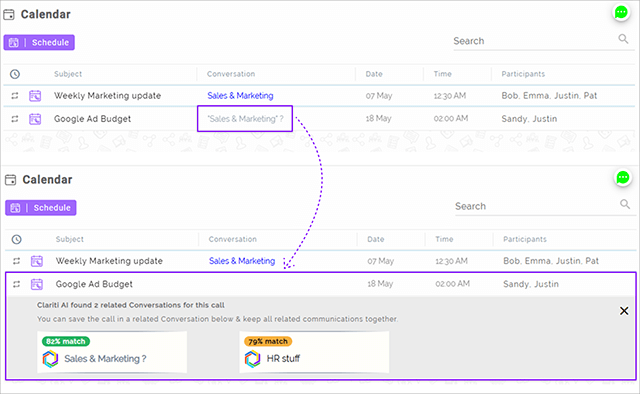Click '18 May' date in top panel
This screenshot has width=640, height=394.
click(378, 118)
